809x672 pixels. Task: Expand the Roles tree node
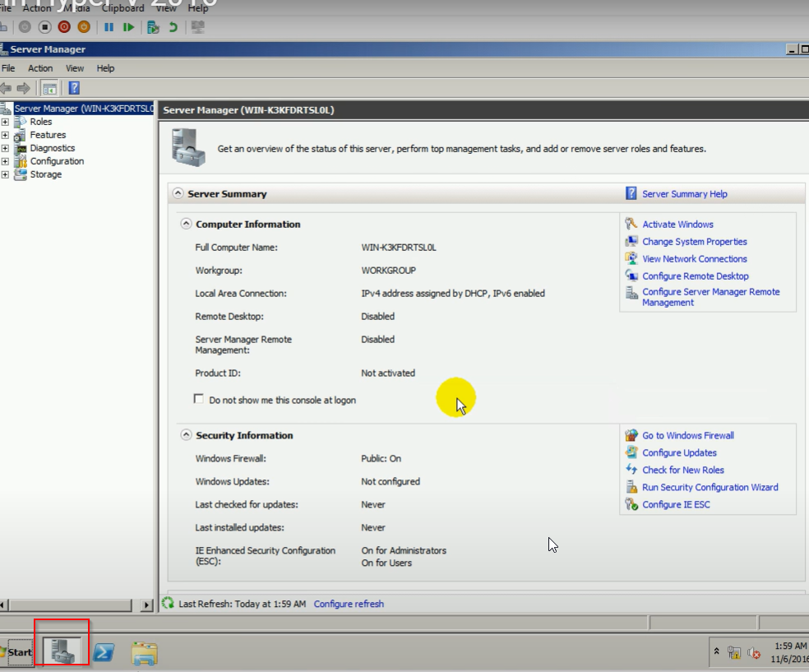pos(5,122)
